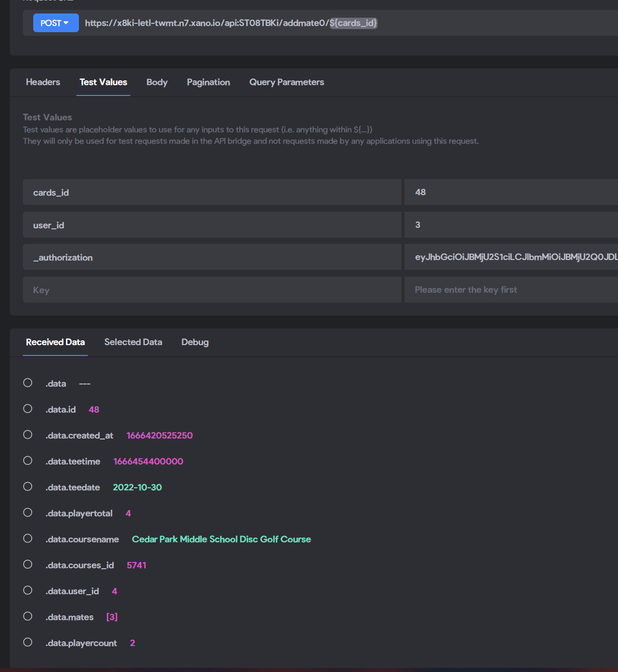
Task: Select the .data.playercount radio button
Action: click(28, 642)
